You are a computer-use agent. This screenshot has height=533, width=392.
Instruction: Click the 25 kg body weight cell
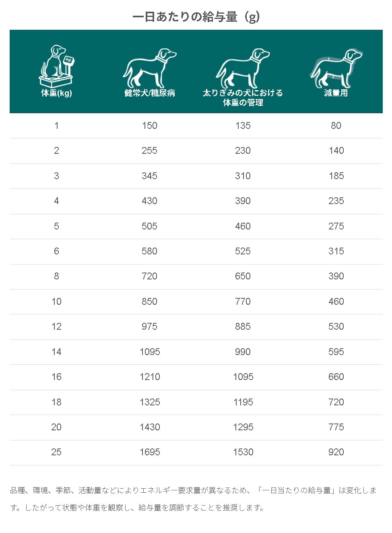[56, 452]
